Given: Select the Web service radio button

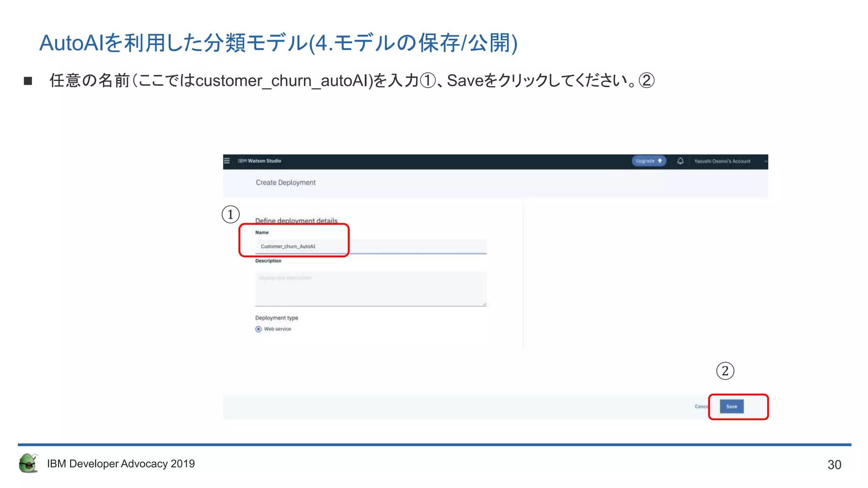Looking at the screenshot, I should point(259,329).
